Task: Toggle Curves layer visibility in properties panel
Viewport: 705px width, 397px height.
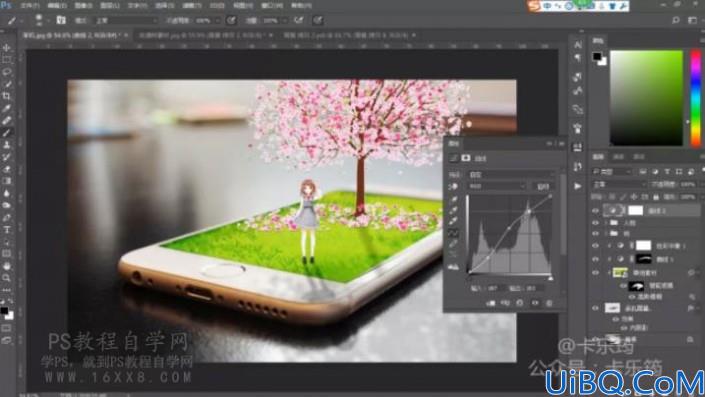Action: click(x=535, y=303)
